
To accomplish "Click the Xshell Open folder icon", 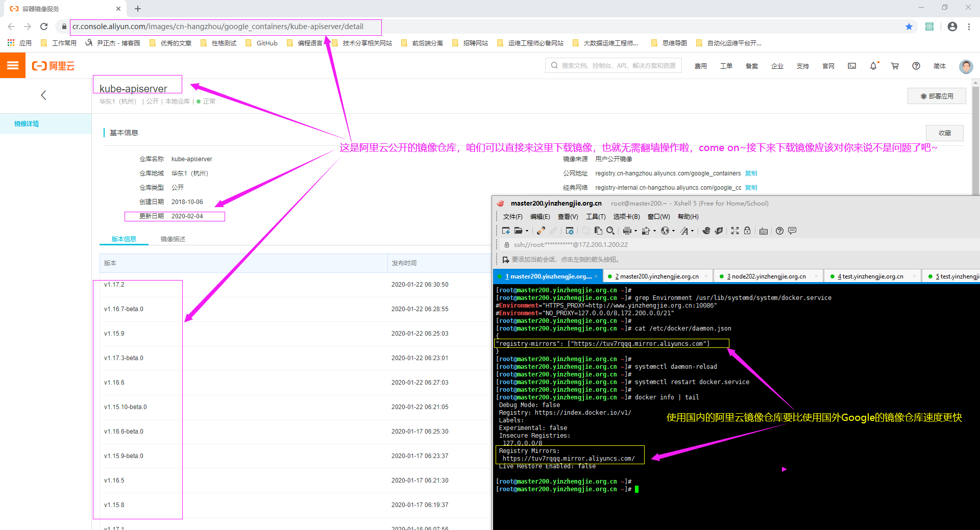I will [x=518, y=231].
